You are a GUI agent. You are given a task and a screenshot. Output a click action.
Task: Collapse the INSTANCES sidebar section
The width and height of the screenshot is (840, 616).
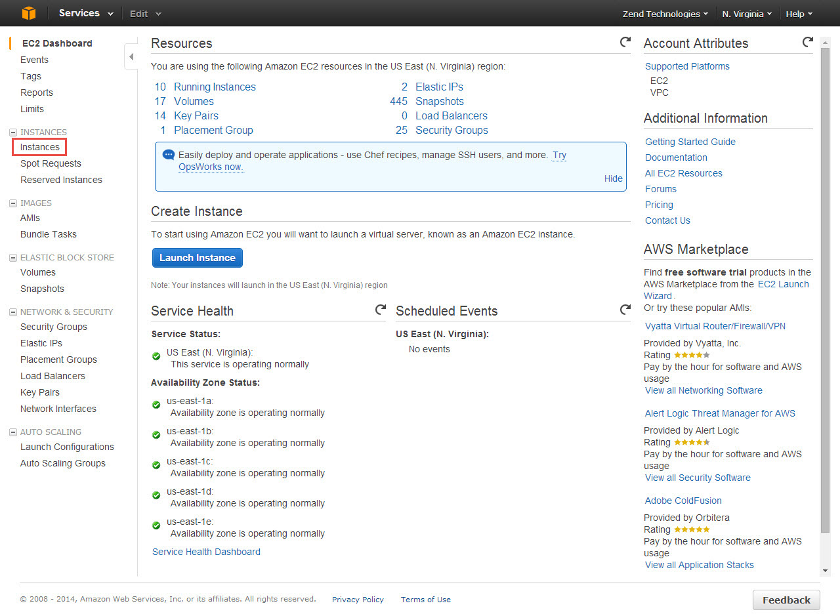13,133
